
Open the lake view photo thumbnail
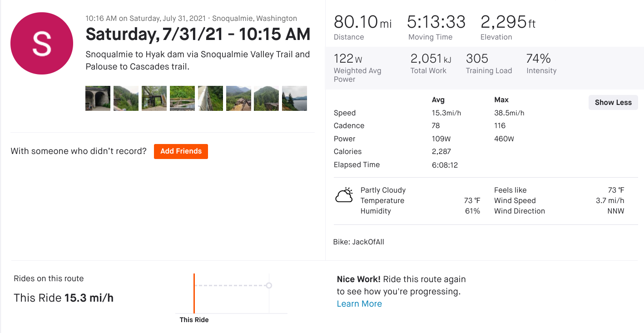(294, 98)
